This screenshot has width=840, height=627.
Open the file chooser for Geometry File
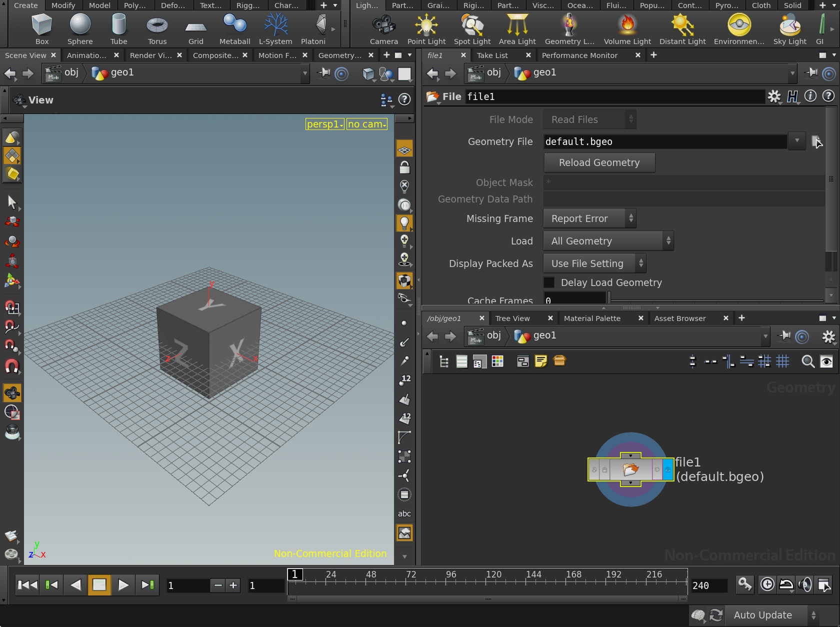816,141
